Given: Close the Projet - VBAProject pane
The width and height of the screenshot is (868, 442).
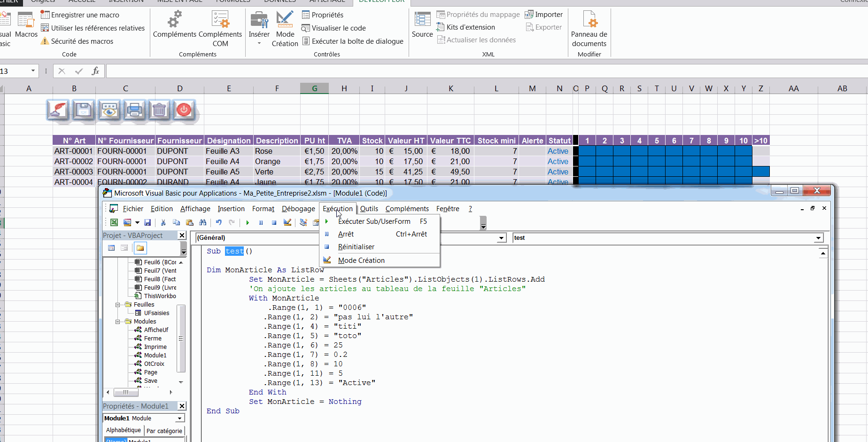Looking at the screenshot, I should (x=182, y=235).
